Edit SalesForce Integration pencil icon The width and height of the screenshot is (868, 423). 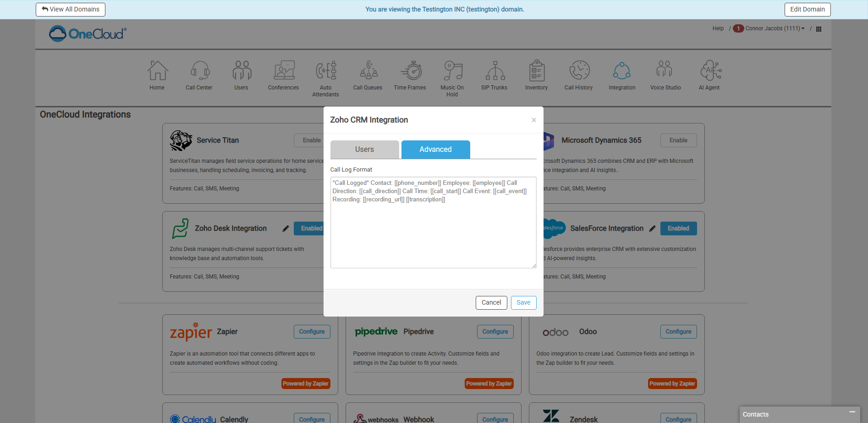tap(652, 228)
